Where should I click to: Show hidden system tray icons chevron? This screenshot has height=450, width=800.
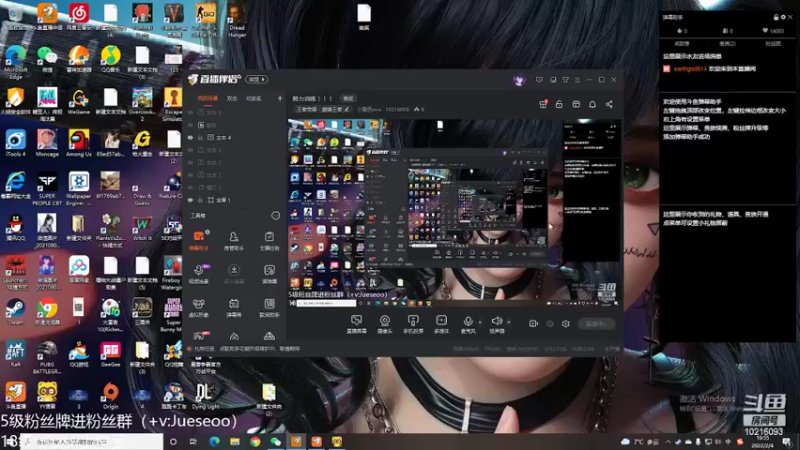[x=668, y=442]
